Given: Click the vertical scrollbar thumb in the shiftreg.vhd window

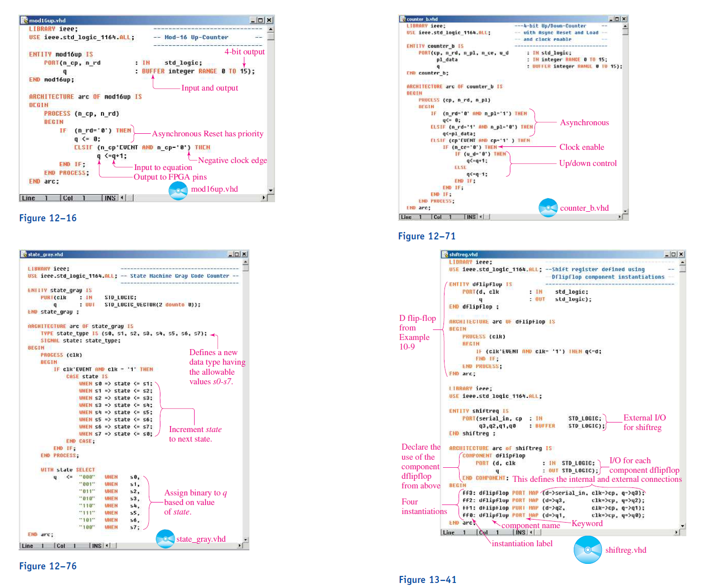Looking at the screenshot, I should (682, 269).
